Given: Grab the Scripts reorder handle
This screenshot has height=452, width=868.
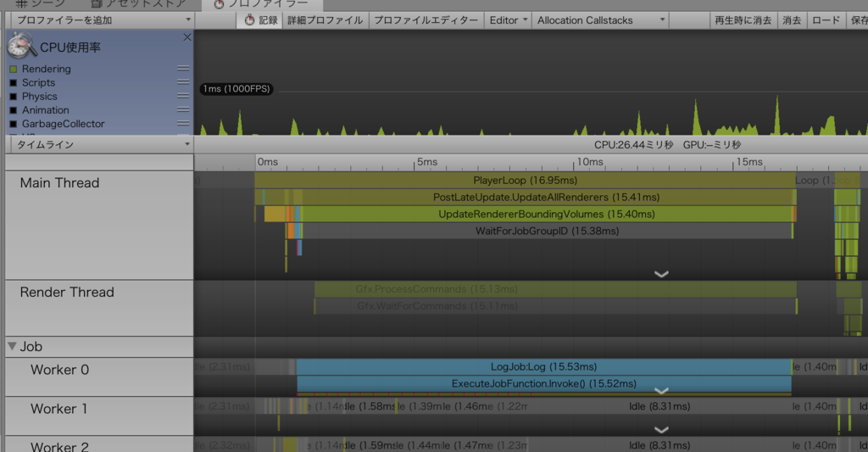Looking at the screenshot, I should tap(183, 82).
